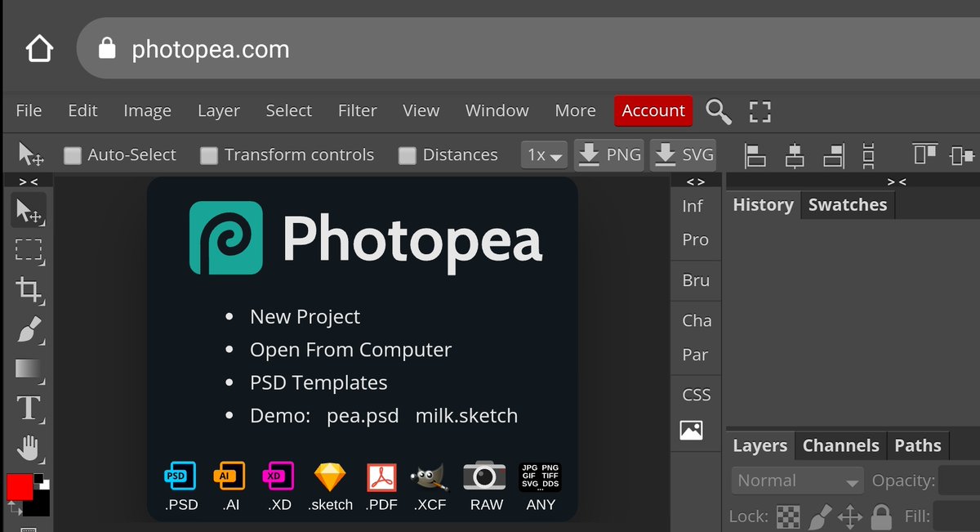Screen dimensions: 980x532
Task: Click the browser home icon
Action: (38, 49)
